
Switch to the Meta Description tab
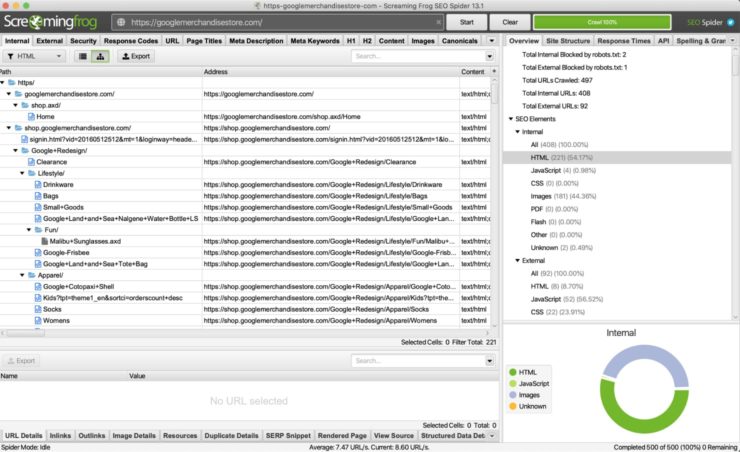pos(256,41)
